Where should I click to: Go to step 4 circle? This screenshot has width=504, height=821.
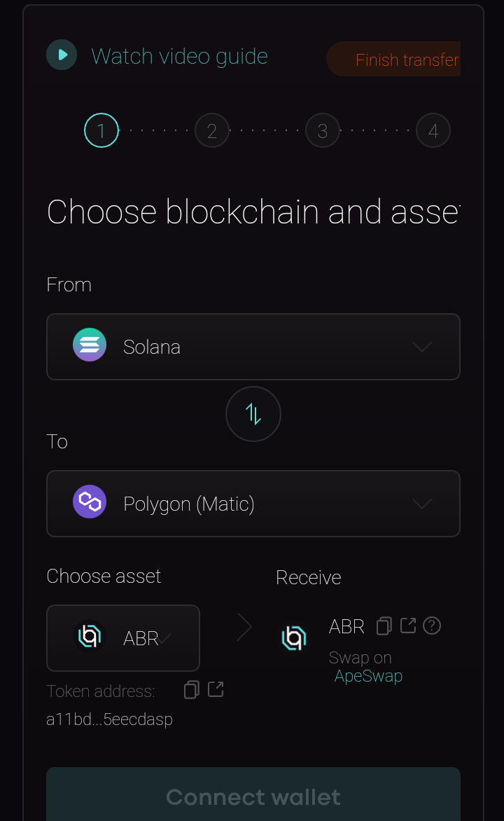pos(433,130)
